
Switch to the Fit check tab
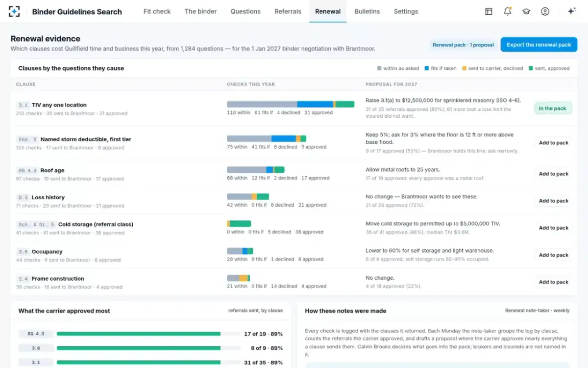coord(157,11)
